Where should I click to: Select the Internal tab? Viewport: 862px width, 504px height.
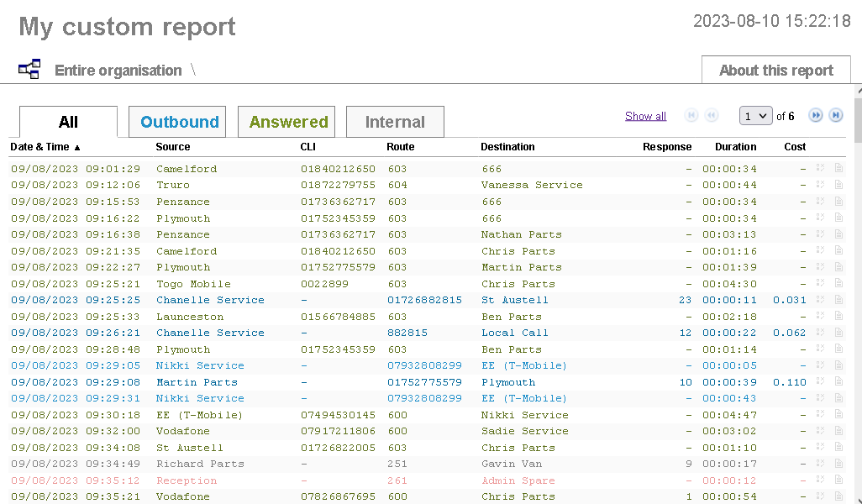click(395, 122)
